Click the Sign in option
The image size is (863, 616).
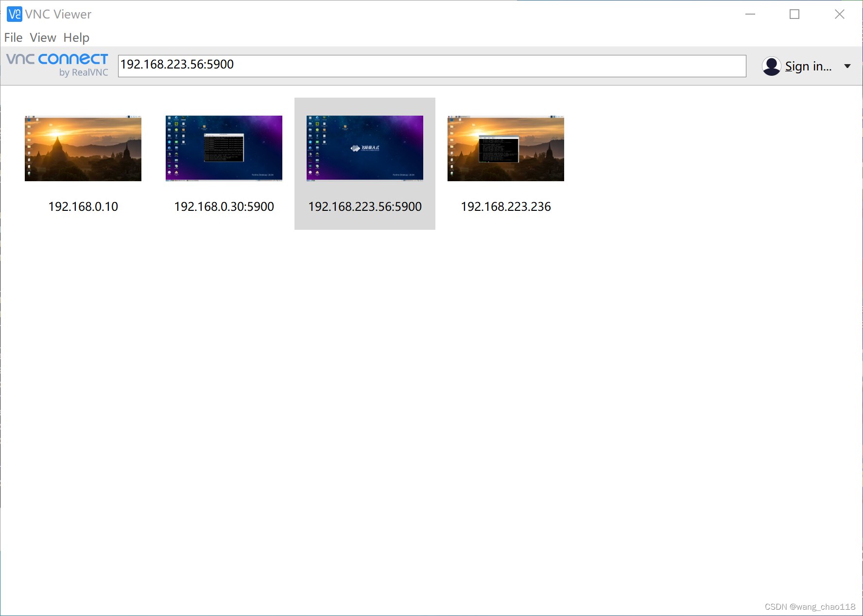click(808, 66)
